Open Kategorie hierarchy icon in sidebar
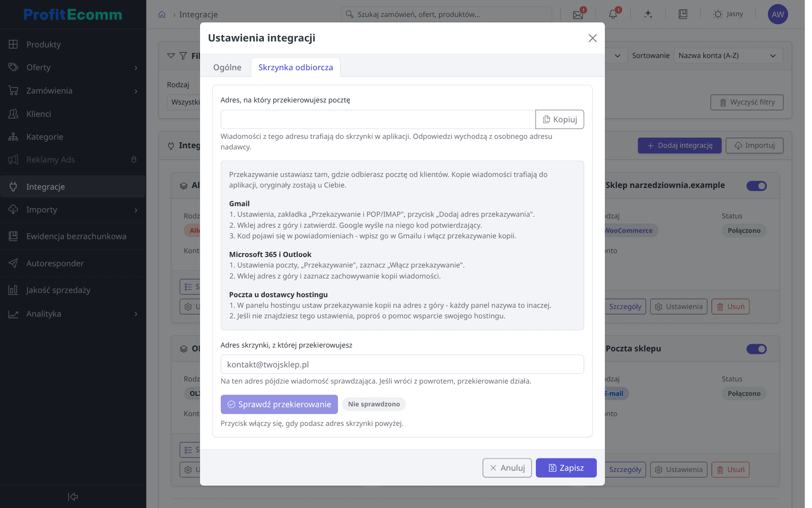Image resolution: width=812 pixels, height=508 pixels. click(x=13, y=137)
